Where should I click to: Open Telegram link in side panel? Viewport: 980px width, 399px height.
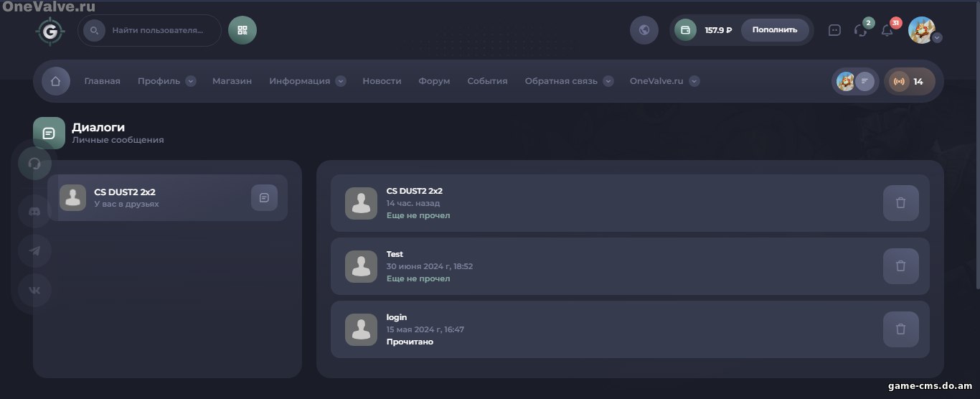pyautogui.click(x=34, y=251)
